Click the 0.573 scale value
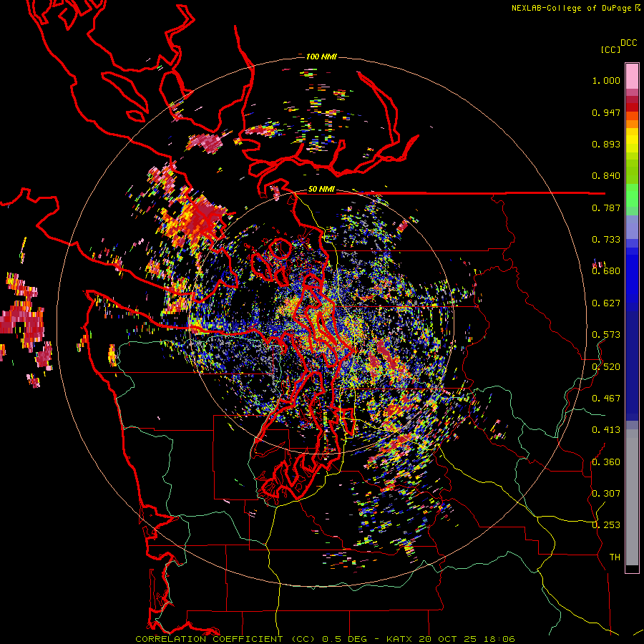Image resolution: width=644 pixels, height=644 pixels. click(606, 335)
